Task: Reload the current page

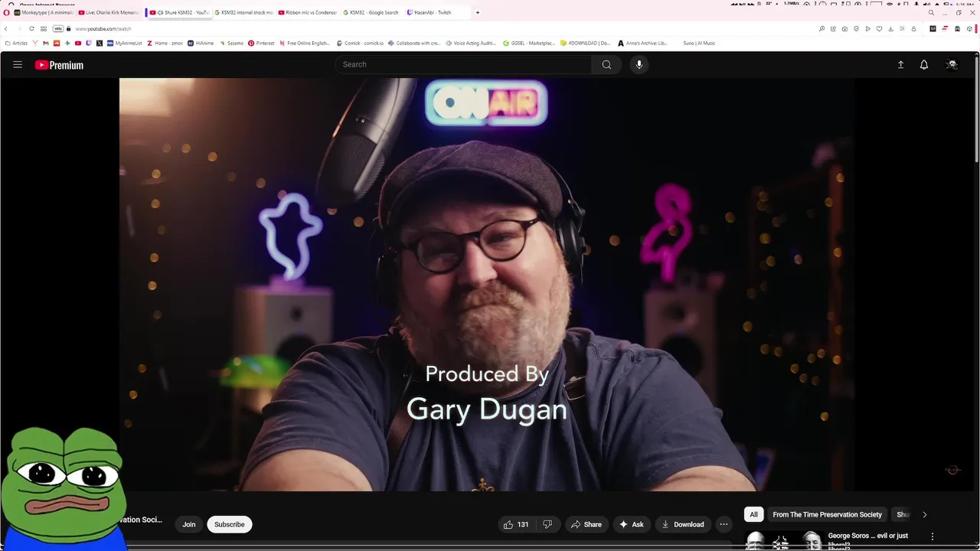Action: (x=31, y=29)
